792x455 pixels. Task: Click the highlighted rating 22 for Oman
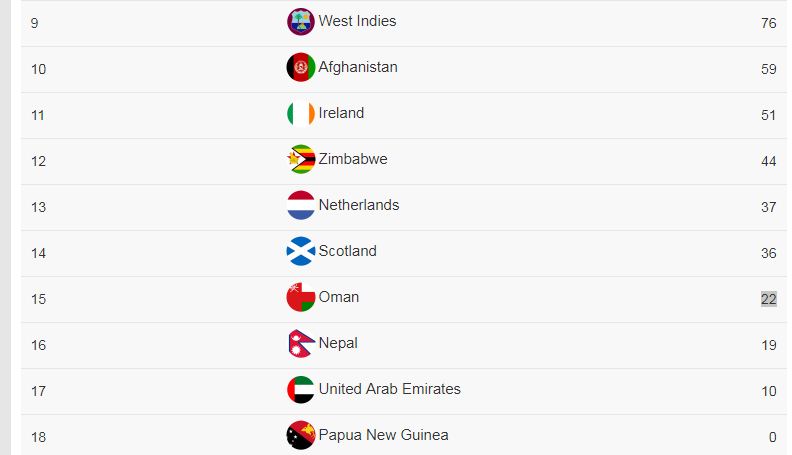(768, 299)
